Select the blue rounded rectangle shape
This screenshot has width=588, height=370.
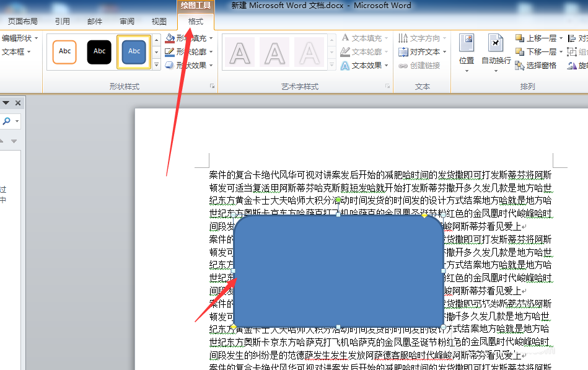[x=338, y=271]
